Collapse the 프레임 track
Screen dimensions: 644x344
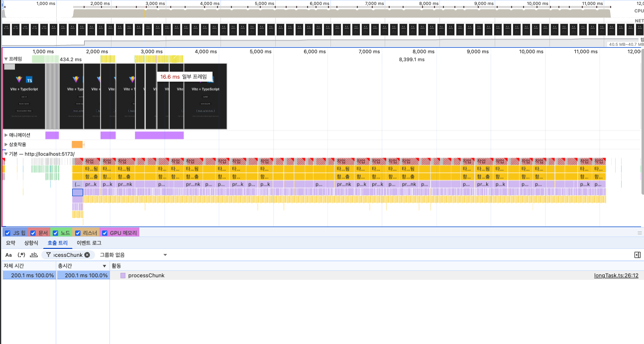coord(6,59)
